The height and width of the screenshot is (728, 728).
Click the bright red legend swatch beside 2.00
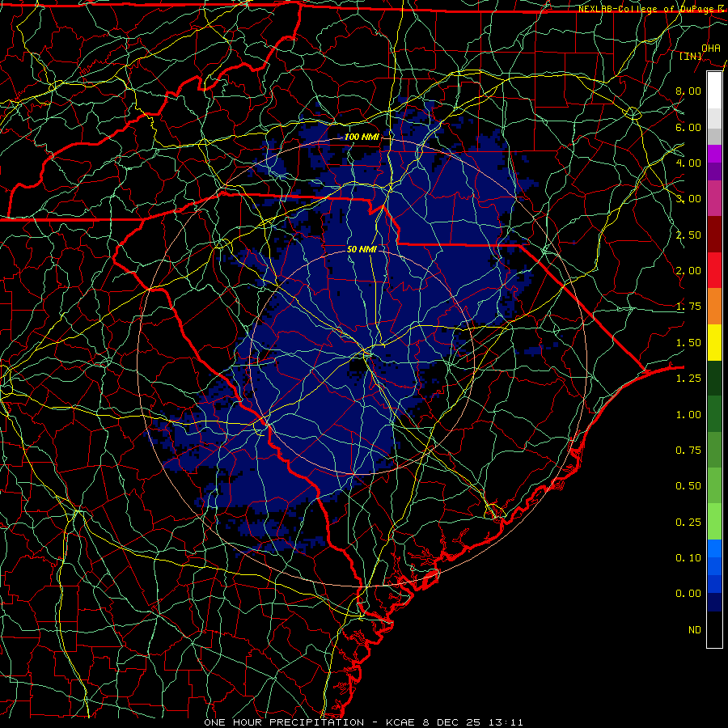tap(714, 270)
